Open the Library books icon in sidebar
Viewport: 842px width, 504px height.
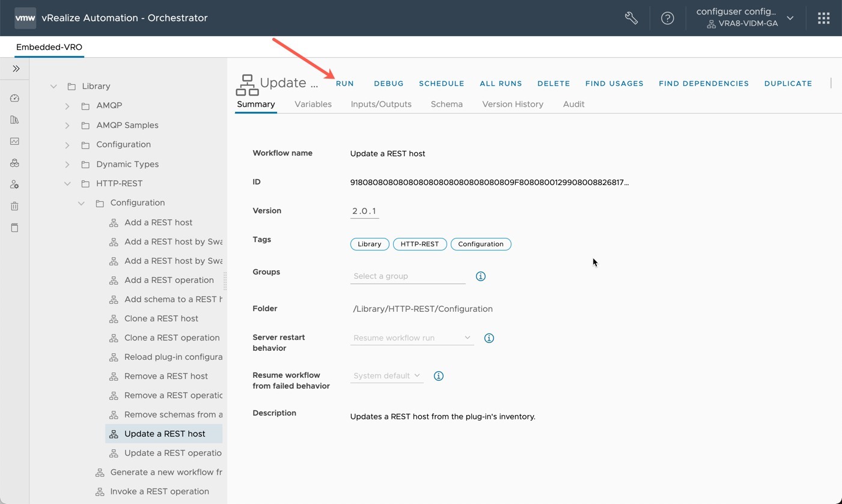tap(15, 120)
